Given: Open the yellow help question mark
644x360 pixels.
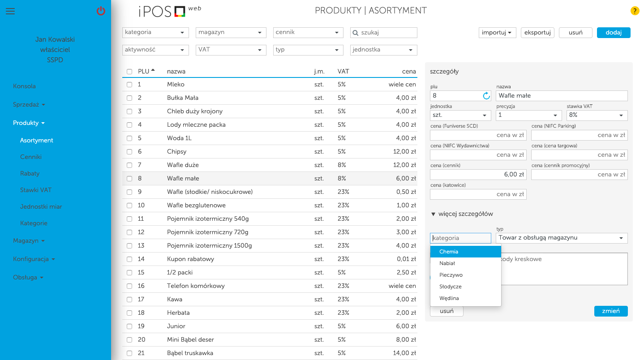Looking at the screenshot, I should click(x=635, y=11).
